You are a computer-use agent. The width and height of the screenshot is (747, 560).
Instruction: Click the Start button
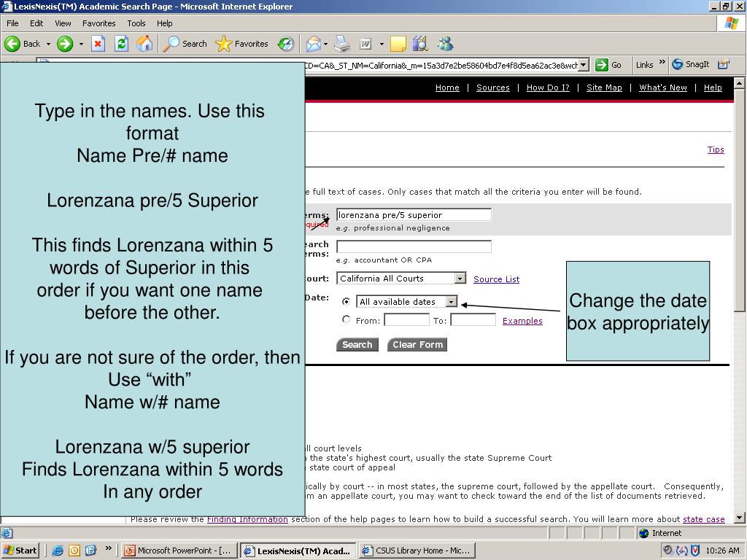[x=20, y=551]
